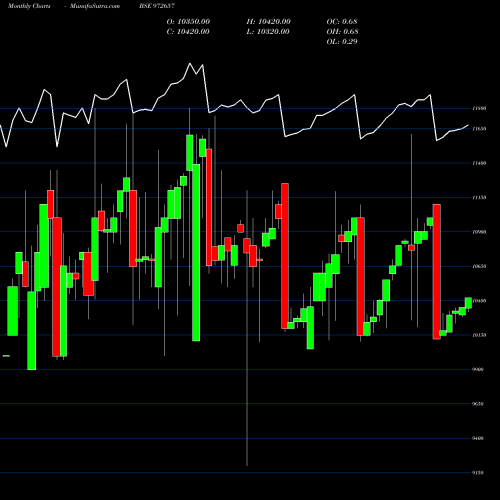
Task: Click the 11400 price axis label
Action: tap(479, 163)
